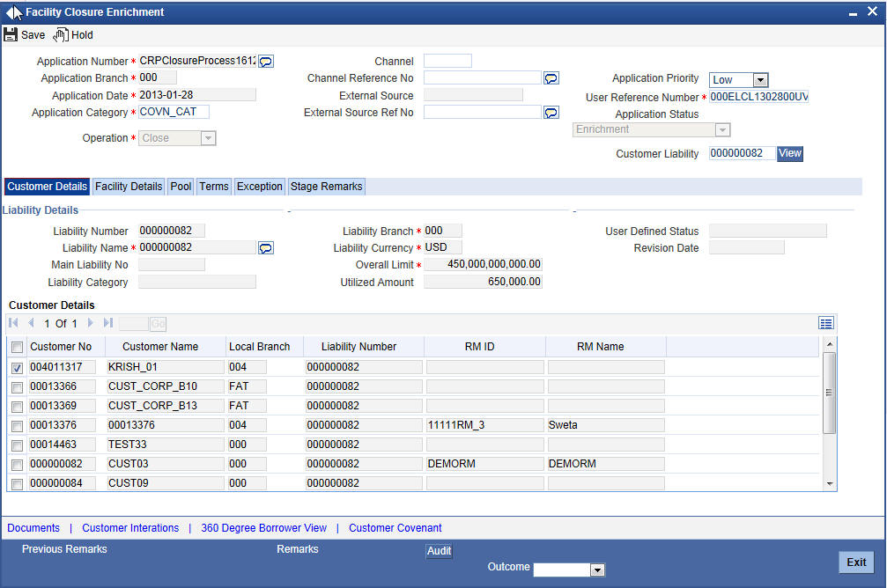Click Overall Limit value 450,000,000,000.00
The height and width of the screenshot is (588, 887).
point(483,265)
